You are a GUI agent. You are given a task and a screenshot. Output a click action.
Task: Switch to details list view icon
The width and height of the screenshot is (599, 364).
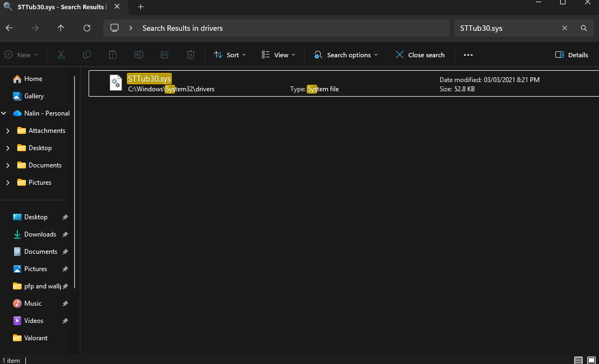coord(578,360)
